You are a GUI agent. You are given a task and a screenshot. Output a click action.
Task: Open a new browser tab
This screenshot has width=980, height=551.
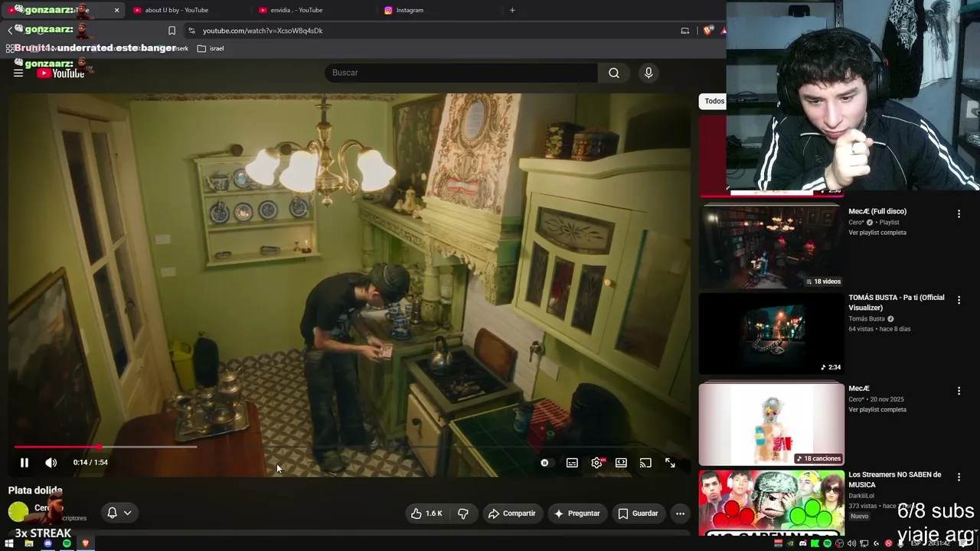pyautogui.click(x=512, y=10)
